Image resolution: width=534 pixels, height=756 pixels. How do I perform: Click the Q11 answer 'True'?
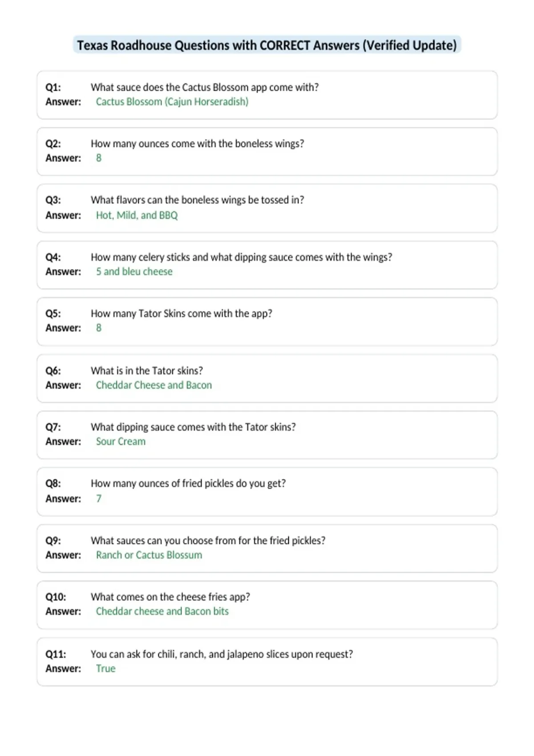coord(106,668)
